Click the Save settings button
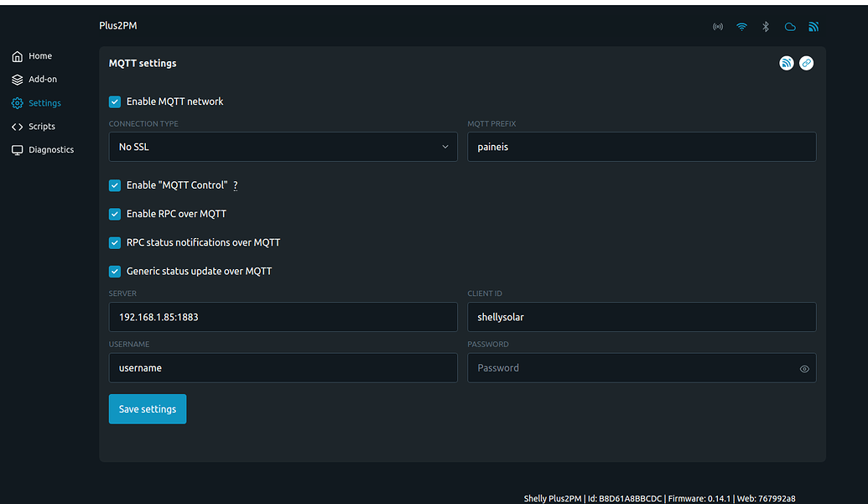Viewport: 868px width, 504px height. (147, 408)
